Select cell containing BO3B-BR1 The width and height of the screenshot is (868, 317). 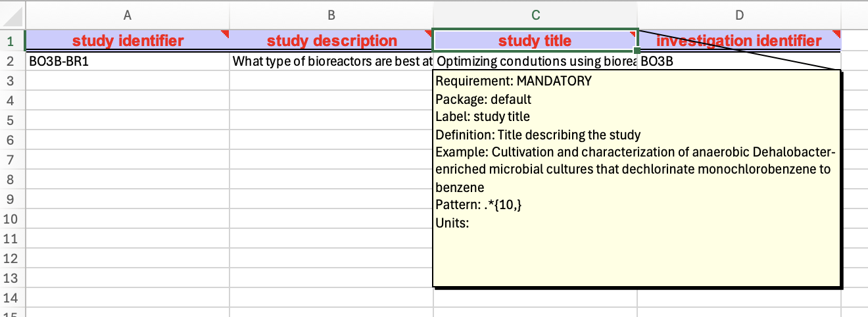[x=127, y=62]
